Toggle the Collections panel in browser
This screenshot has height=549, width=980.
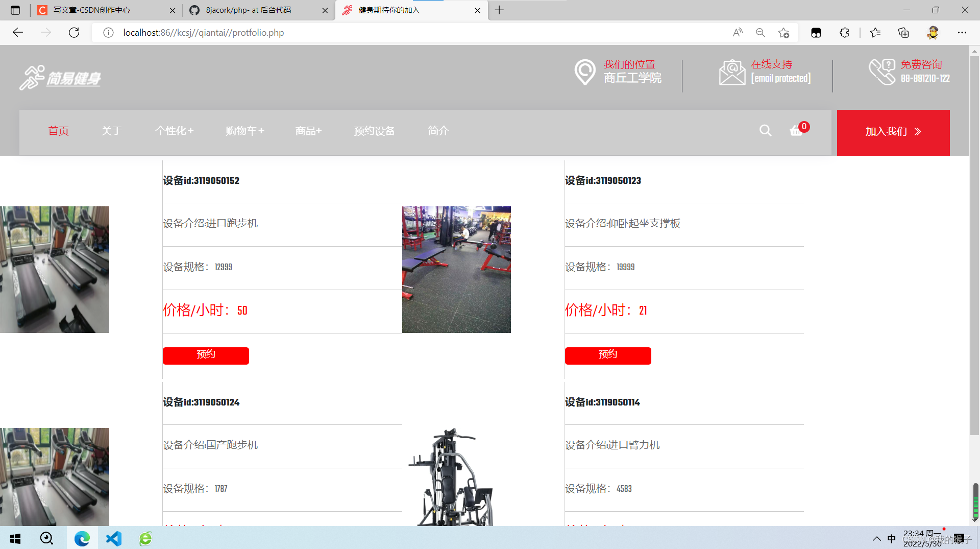point(903,32)
